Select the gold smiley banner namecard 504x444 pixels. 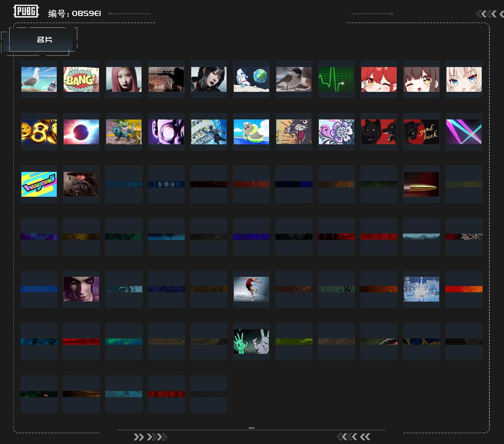[x=81, y=237]
